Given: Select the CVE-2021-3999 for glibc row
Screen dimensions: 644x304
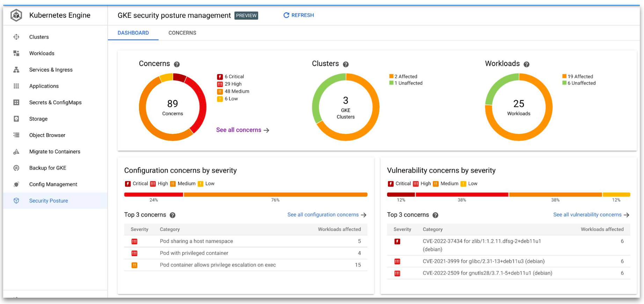Looking at the screenshot, I should pyautogui.click(x=508, y=261).
